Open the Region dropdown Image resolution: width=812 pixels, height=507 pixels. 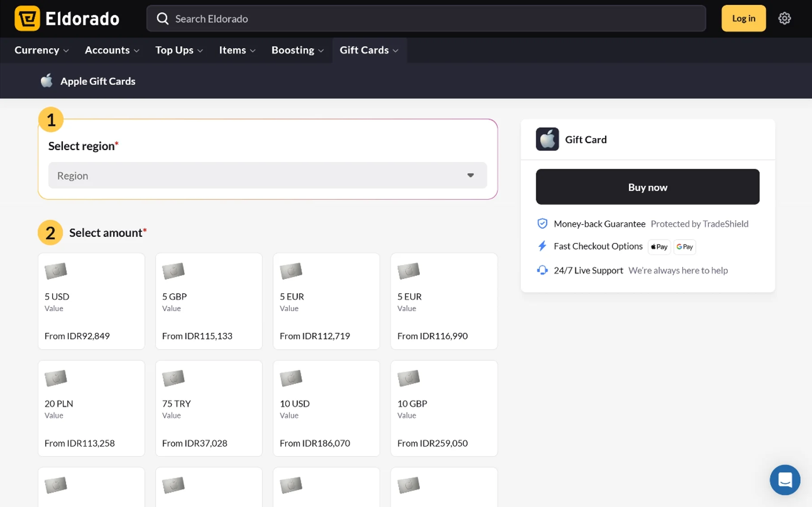click(267, 175)
